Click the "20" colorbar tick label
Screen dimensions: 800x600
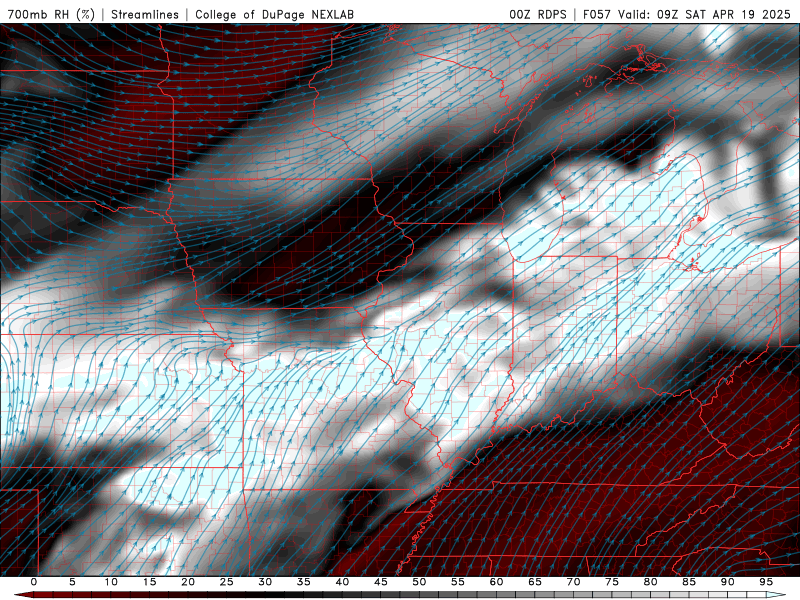(188, 582)
